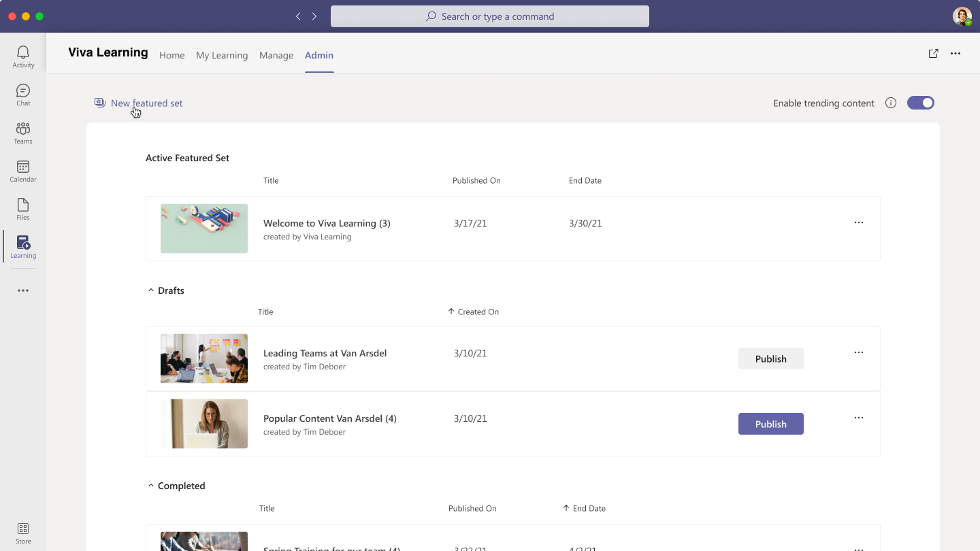Open Files in the sidebar
980x551 pixels.
point(23,209)
